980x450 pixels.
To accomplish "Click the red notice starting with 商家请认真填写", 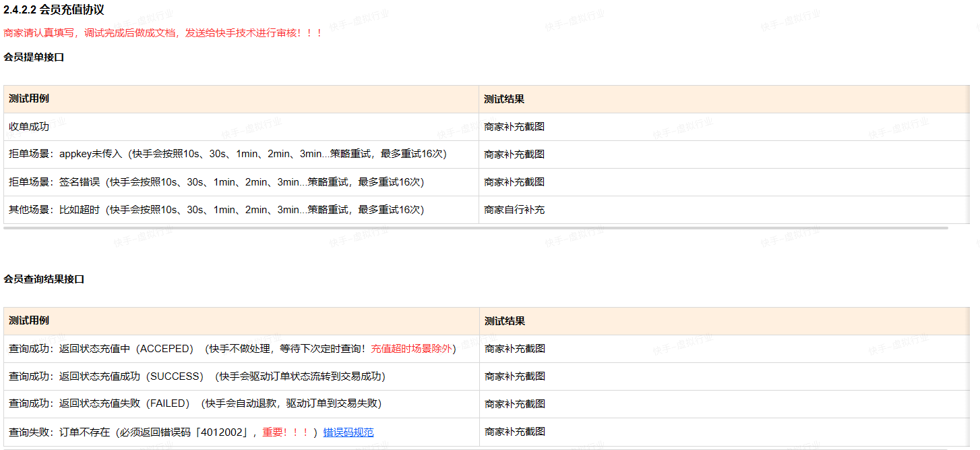I will [x=163, y=33].
